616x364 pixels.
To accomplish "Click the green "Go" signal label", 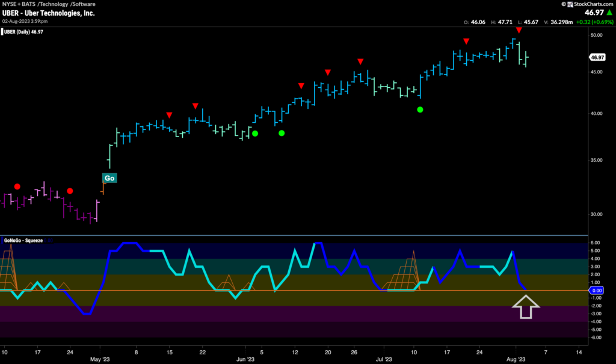I will (109, 178).
